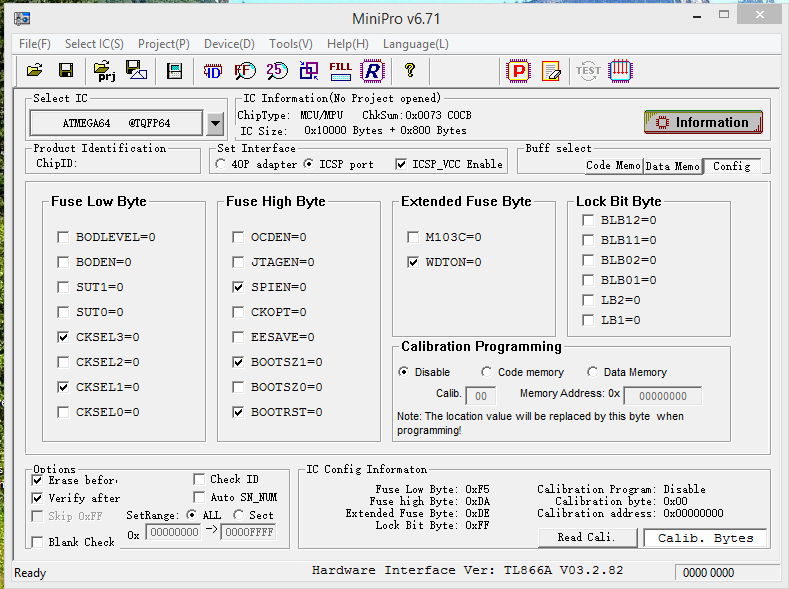Click the FILL buffer toolbar icon
The width and height of the screenshot is (789, 589).
click(x=340, y=70)
